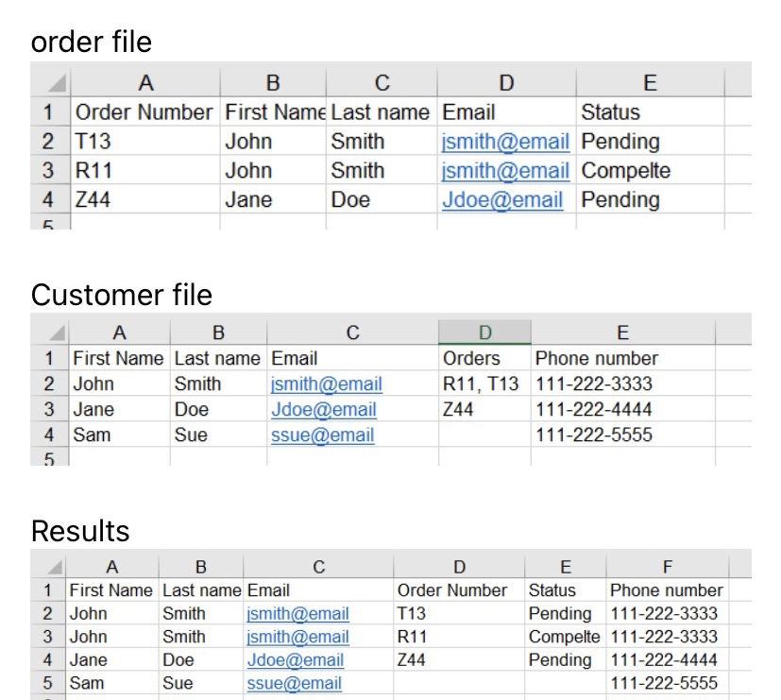Select column D header in the Customer file
The width and height of the screenshot is (781, 700).
click(x=484, y=333)
